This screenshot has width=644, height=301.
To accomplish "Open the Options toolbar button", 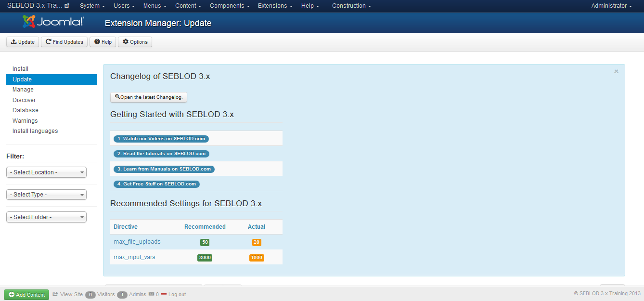I will [135, 42].
